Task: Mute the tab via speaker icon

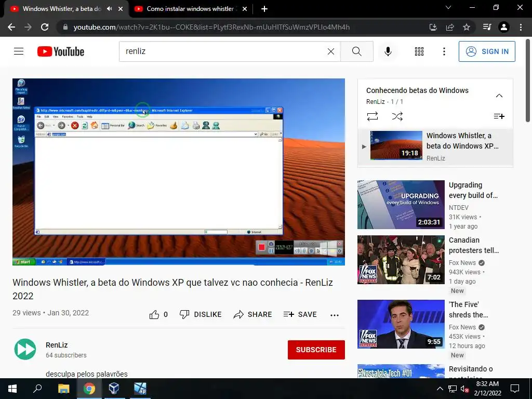Action: point(109,9)
